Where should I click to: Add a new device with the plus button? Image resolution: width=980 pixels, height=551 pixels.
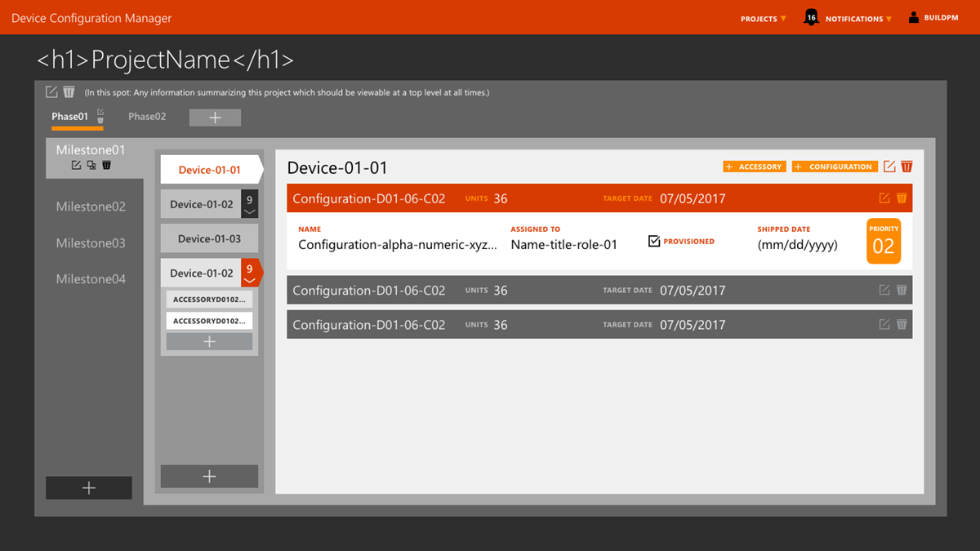point(209,477)
